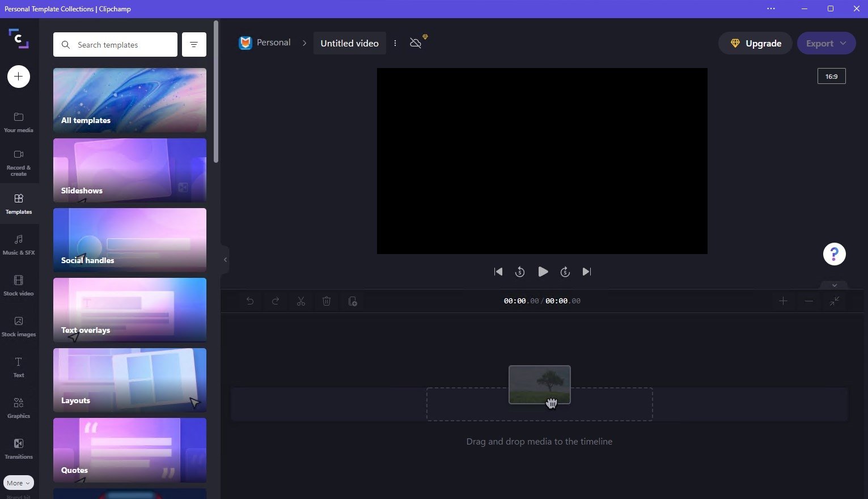Skip to the end of video
This screenshot has width=868, height=499.
pos(587,272)
